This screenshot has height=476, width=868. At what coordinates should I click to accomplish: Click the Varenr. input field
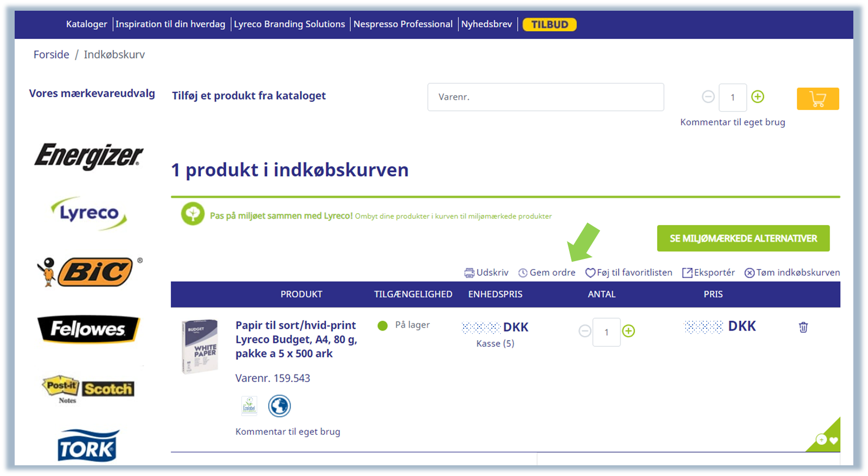coord(545,97)
